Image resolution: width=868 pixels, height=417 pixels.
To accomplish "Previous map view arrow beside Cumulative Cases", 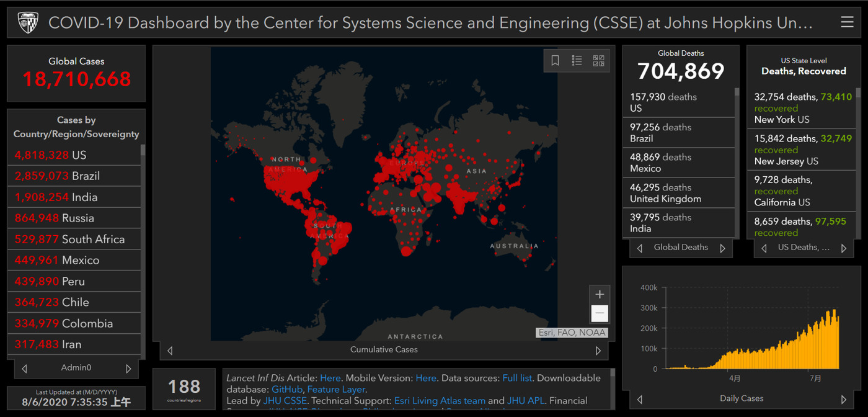I will click(x=170, y=351).
